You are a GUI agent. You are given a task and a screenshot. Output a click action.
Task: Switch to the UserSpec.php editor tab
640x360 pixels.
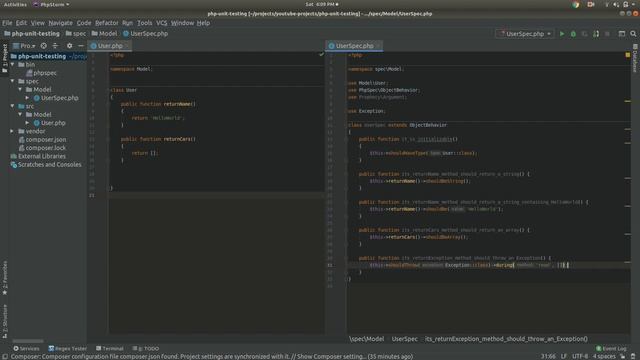coord(354,46)
